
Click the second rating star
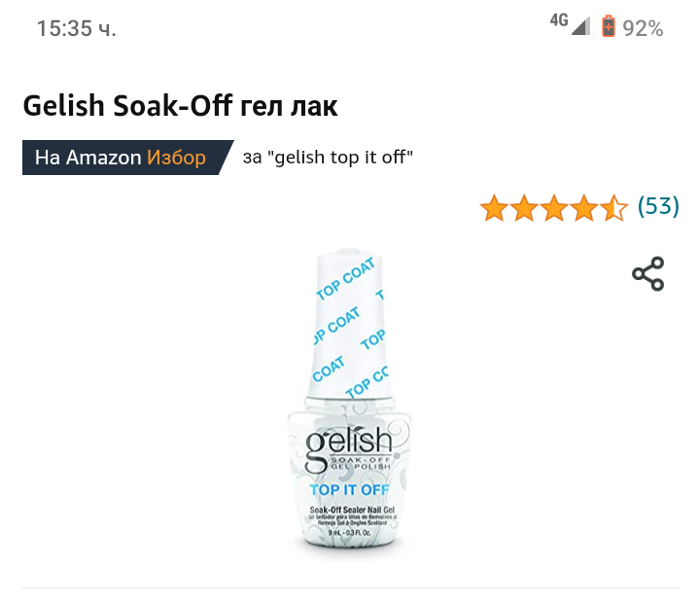524,207
